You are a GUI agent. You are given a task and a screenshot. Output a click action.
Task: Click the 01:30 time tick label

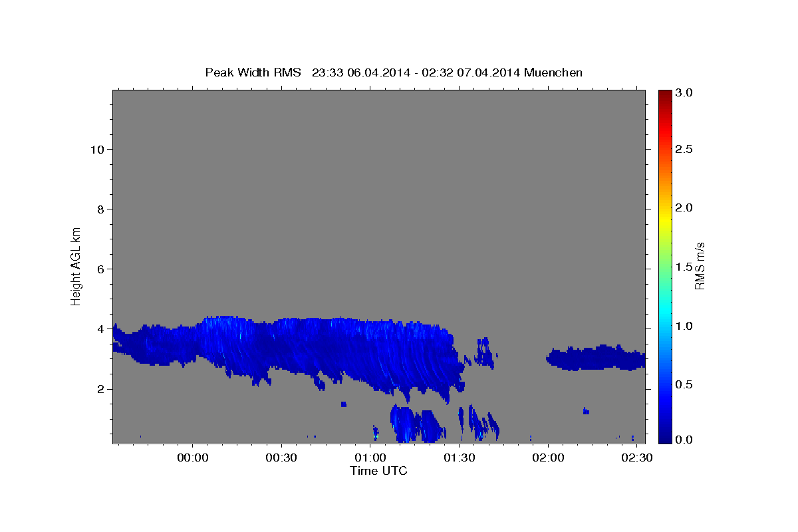460,458
